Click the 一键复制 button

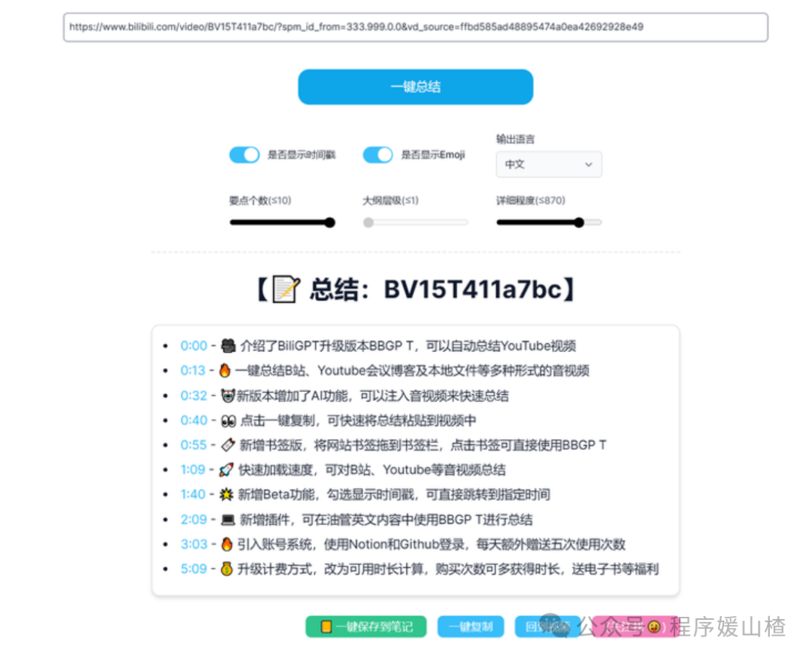coord(471,627)
